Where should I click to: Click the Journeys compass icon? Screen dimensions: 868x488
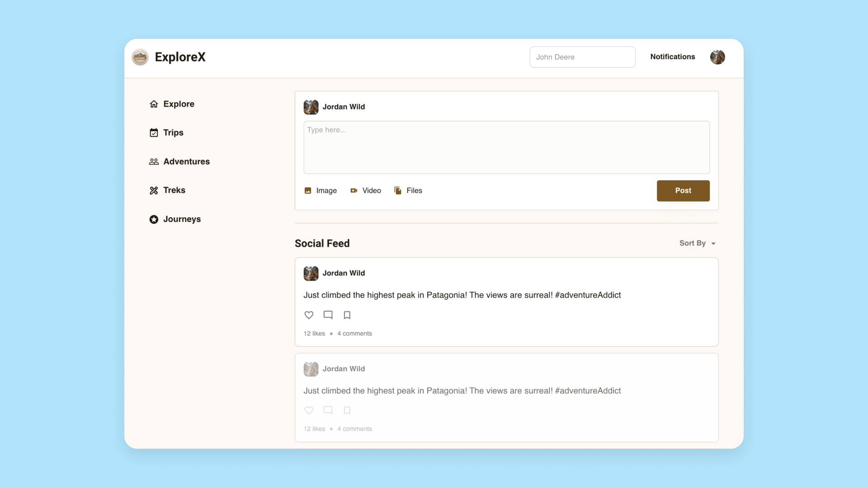click(153, 219)
